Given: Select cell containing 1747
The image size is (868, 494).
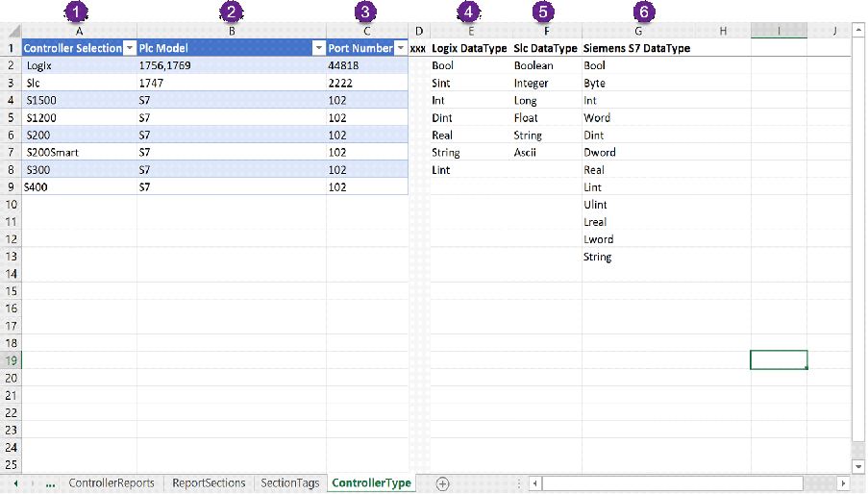Looking at the screenshot, I should click(232, 83).
